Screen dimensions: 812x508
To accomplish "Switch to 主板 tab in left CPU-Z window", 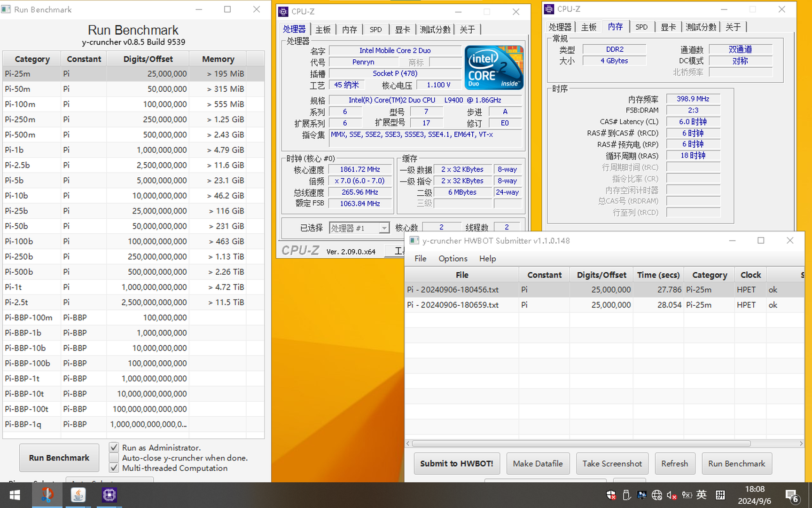I will (323, 29).
